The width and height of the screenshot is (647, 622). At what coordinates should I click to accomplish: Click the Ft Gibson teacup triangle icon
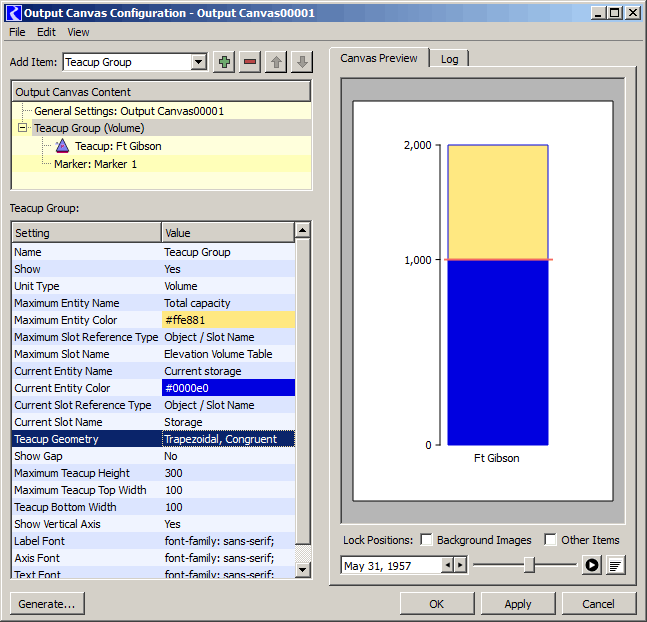pos(62,146)
